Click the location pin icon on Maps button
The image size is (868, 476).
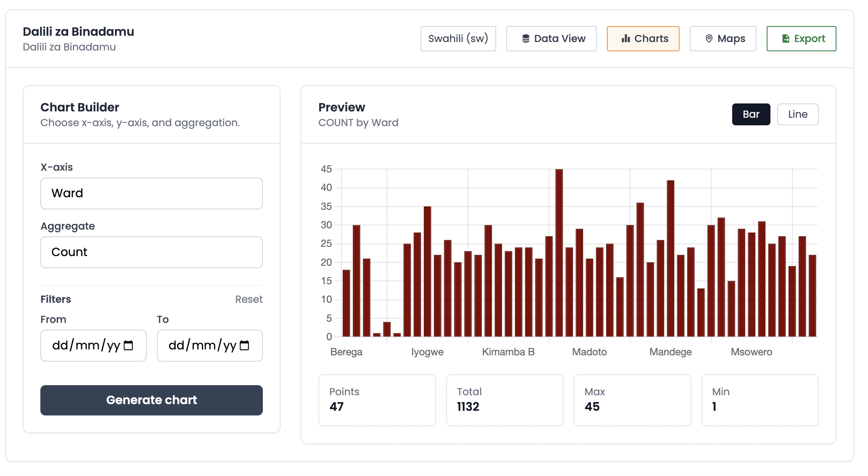[709, 38]
